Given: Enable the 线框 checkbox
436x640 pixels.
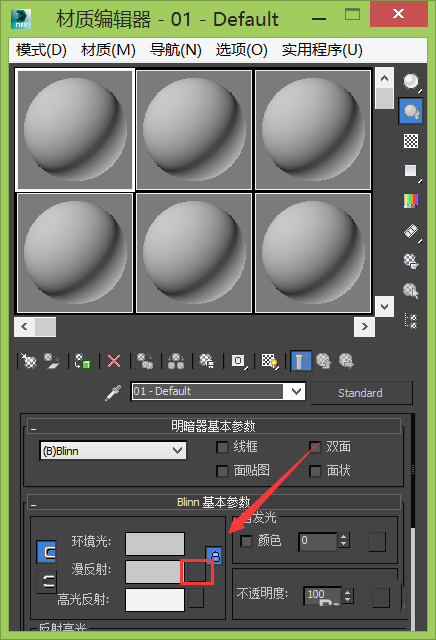Looking at the screenshot, I should coord(222,447).
